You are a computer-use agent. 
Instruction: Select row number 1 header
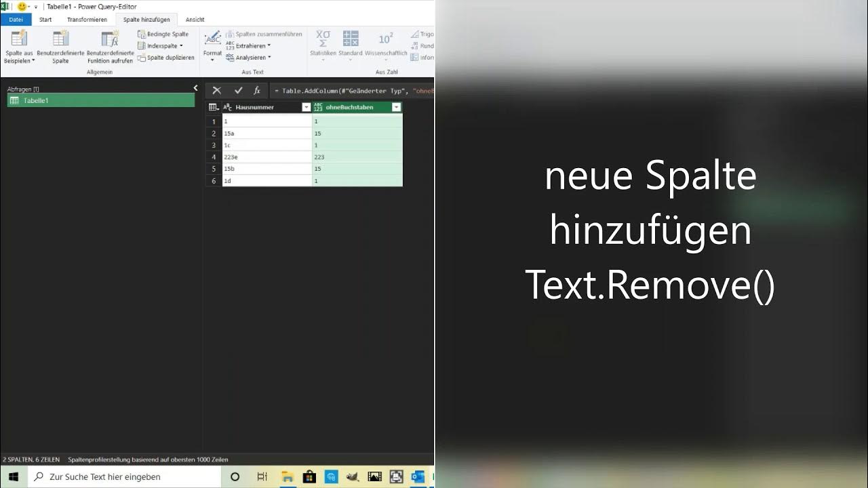[x=214, y=122]
